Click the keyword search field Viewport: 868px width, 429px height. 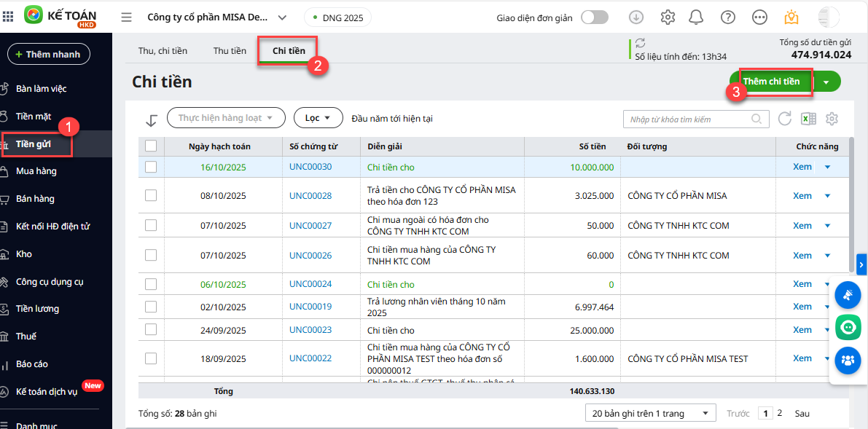coord(689,119)
